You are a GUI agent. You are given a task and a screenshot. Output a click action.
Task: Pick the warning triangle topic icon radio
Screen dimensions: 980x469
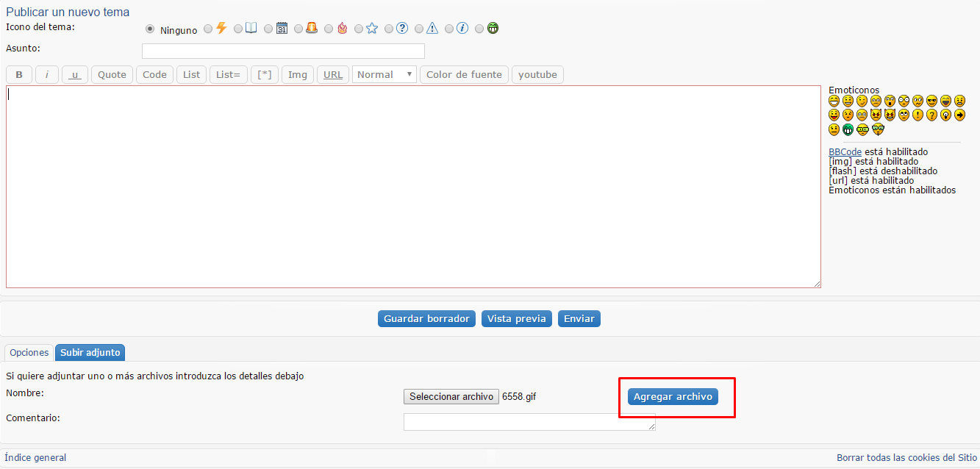pos(419,29)
